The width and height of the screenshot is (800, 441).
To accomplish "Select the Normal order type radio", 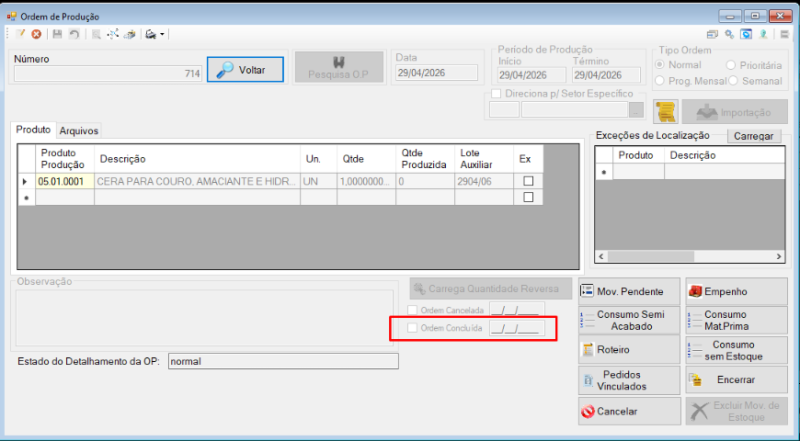I will tap(660, 65).
